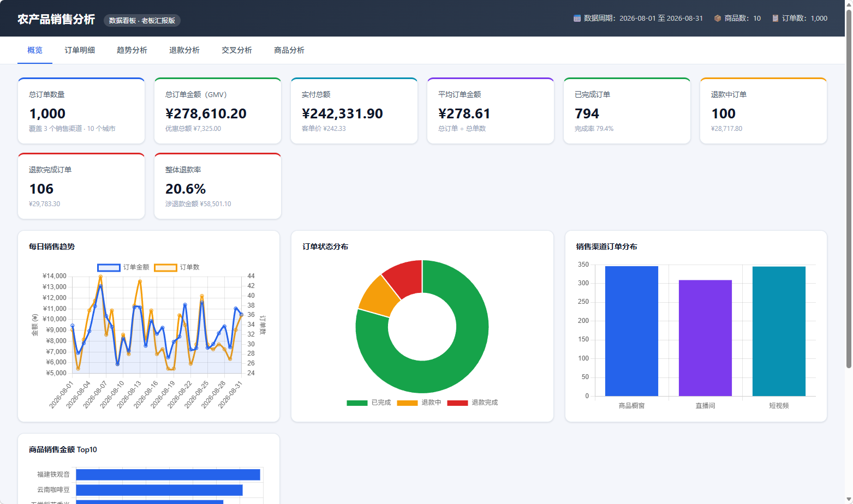Image resolution: width=853 pixels, height=504 pixels.
Task: Click the 农产品销售分析 title
Action: coord(56,19)
